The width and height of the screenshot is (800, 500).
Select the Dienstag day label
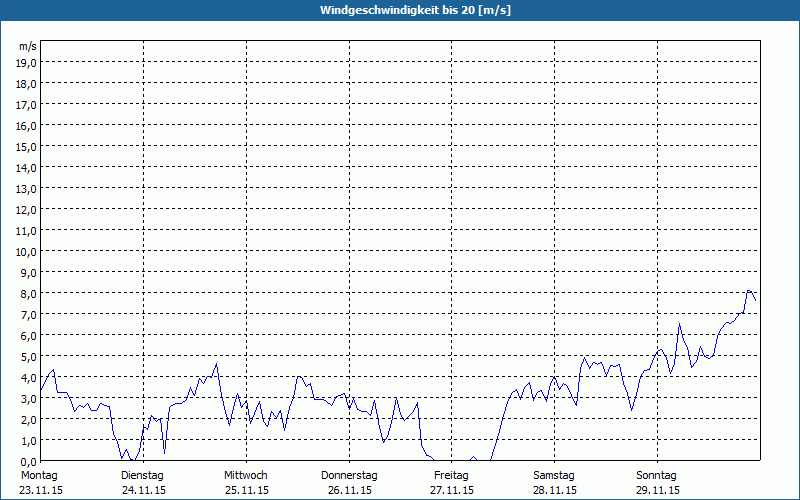pos(142,476)
